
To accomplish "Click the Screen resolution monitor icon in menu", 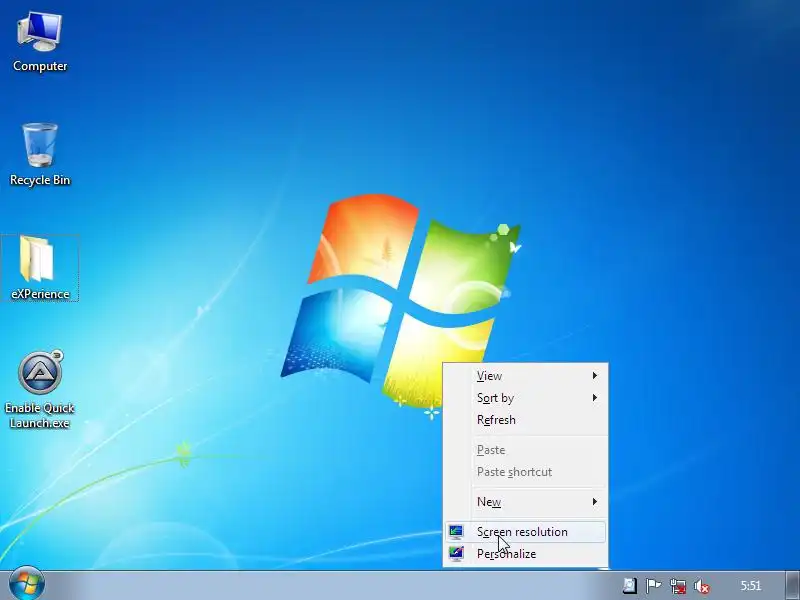I will tap(456, 532).
